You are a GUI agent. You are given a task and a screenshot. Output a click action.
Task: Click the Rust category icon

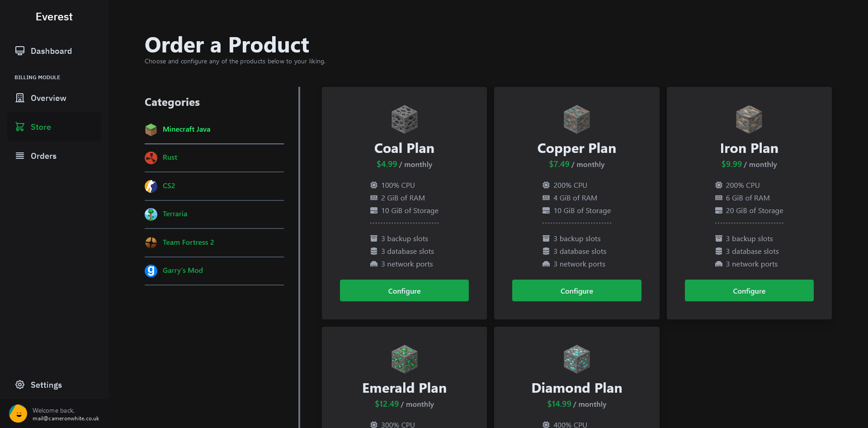[x=151, y=157]
